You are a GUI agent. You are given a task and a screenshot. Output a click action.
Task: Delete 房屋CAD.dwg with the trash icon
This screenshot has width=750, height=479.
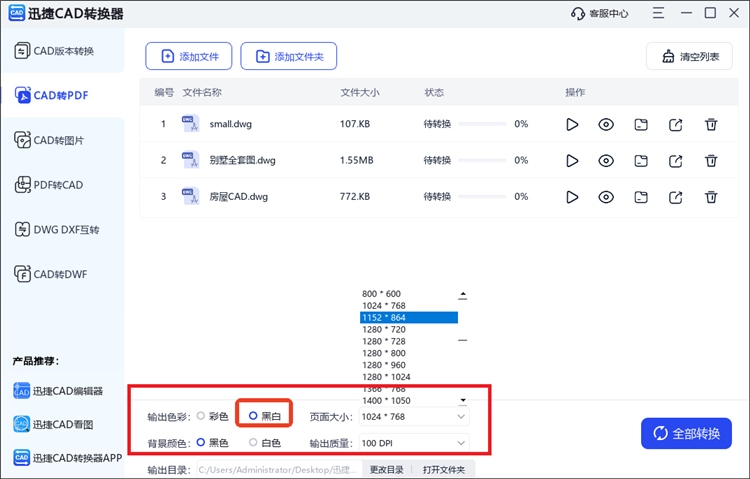[711, 197]
